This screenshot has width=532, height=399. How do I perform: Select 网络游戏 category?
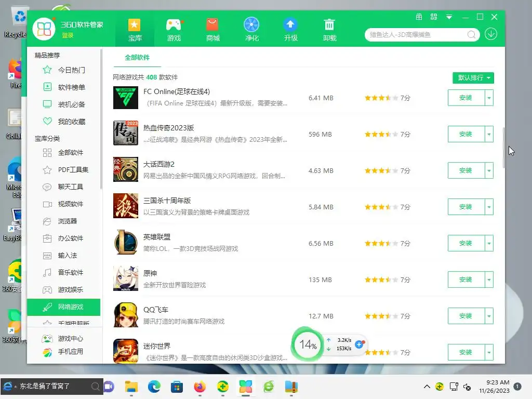click(64, 307)
